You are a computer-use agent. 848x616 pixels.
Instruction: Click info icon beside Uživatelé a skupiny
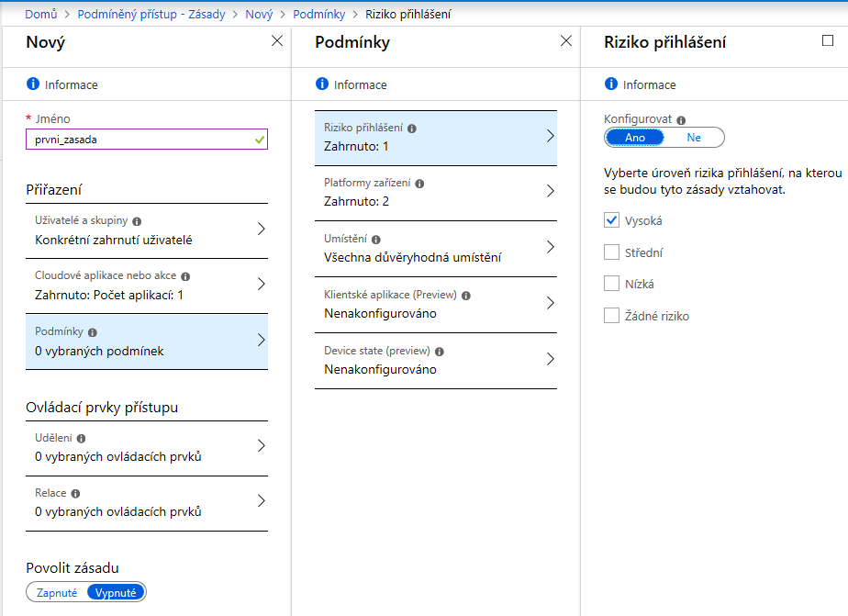point(137,222)
